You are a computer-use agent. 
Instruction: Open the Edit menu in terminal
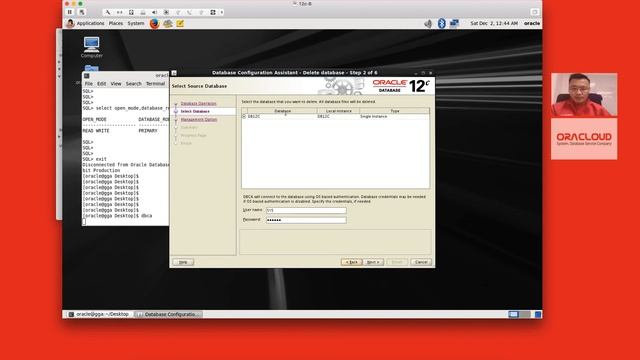(101, 84)
